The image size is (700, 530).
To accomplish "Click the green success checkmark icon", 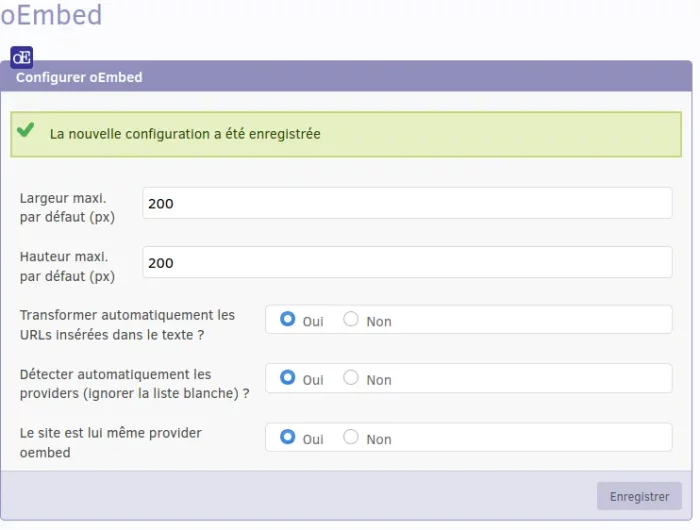I will point(25,129).
